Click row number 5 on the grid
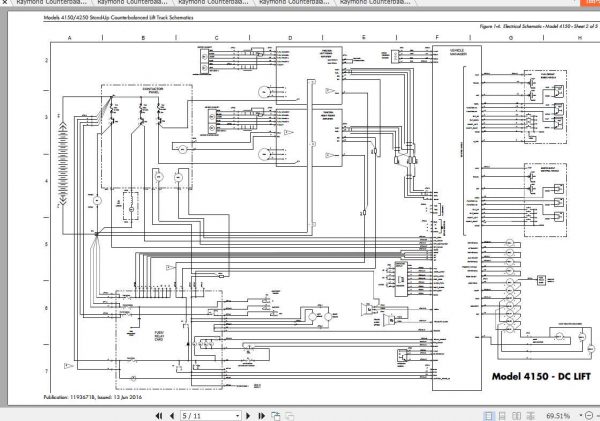The height and width of the screenshot is (421, 600). (x=47, y=244)
